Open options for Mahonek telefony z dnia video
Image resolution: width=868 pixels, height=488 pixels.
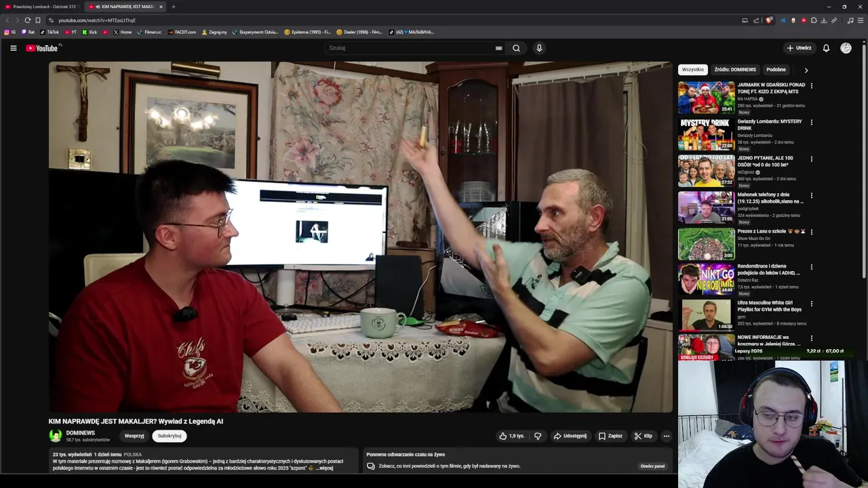pos(811,195)
